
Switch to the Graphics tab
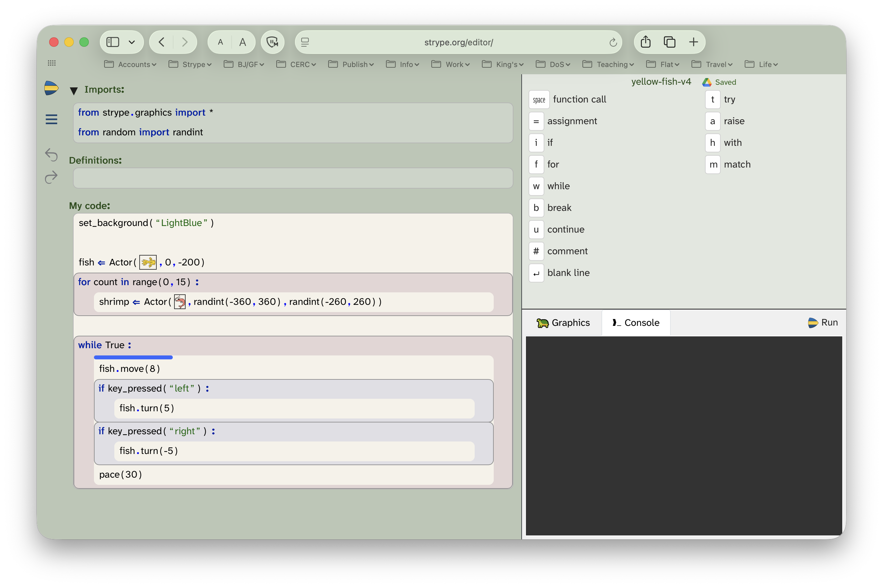pos(563,323)
